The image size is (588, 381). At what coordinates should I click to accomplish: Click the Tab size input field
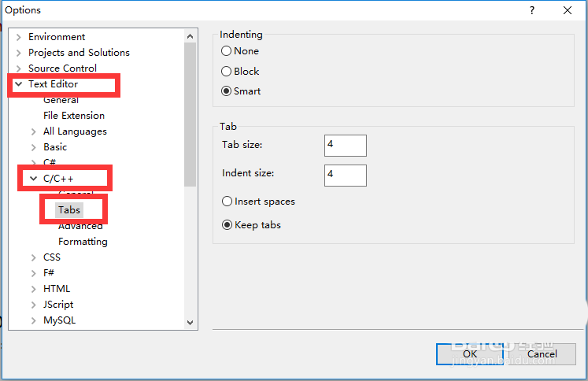coord(345,146)
